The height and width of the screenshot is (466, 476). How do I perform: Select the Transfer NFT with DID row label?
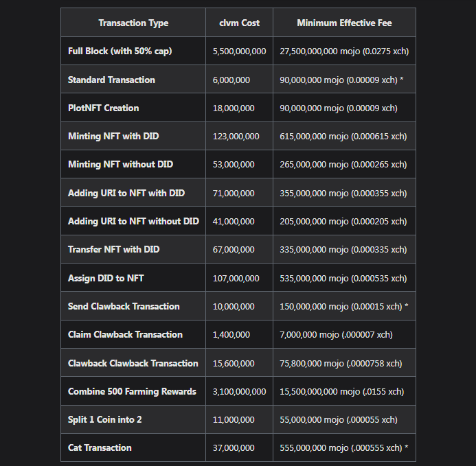pyautogui.click(x=113, y=249)
